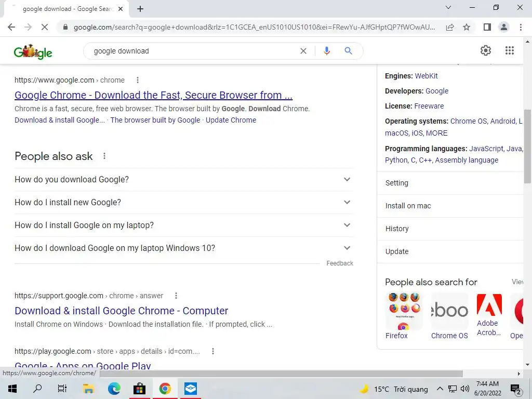532x399 pixels.
Task: Clear the search box with the X
Action: pos(303,51)
